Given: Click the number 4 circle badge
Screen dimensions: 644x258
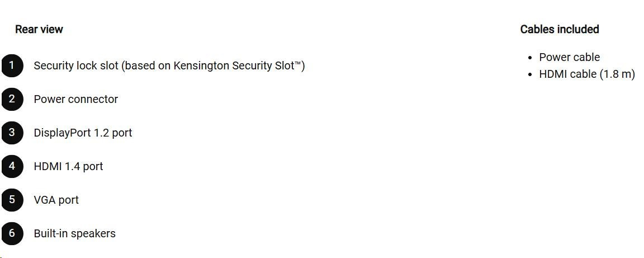Looking at the screenshot, I should coord(12,167).
